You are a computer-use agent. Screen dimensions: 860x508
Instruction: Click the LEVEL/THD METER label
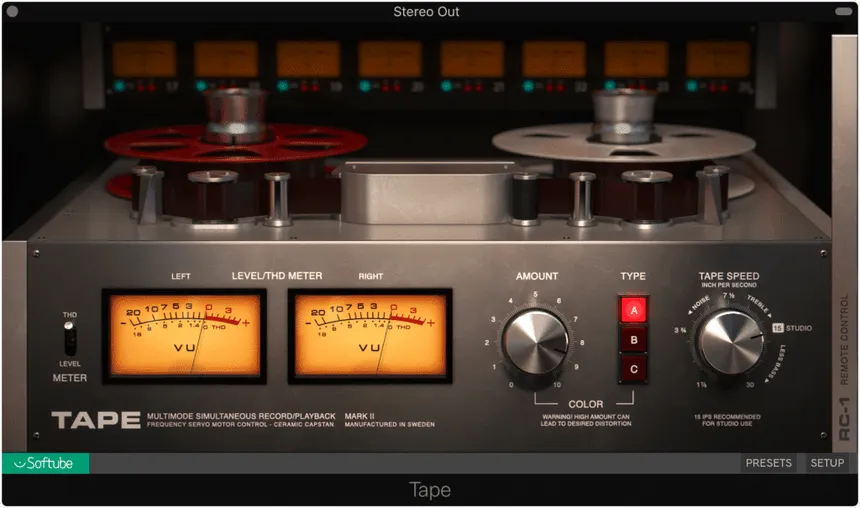click(276, 276)
